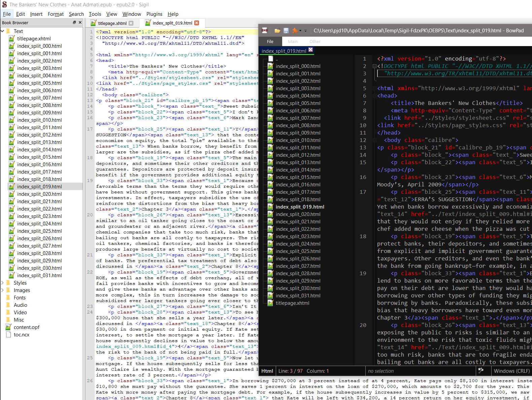The image size is (532, 400).
Task: Open file using BowPad folder icon
Action: click(277, 31)
